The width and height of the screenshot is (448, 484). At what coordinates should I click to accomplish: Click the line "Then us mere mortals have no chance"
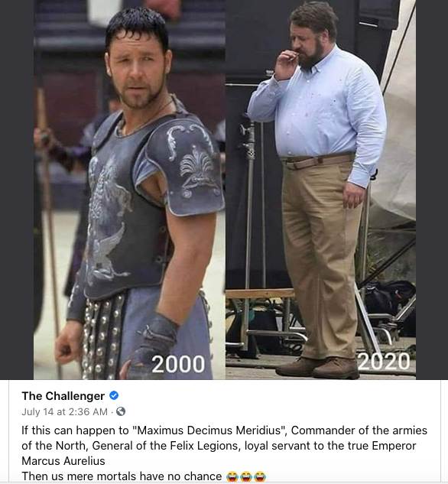pos(122,476)
